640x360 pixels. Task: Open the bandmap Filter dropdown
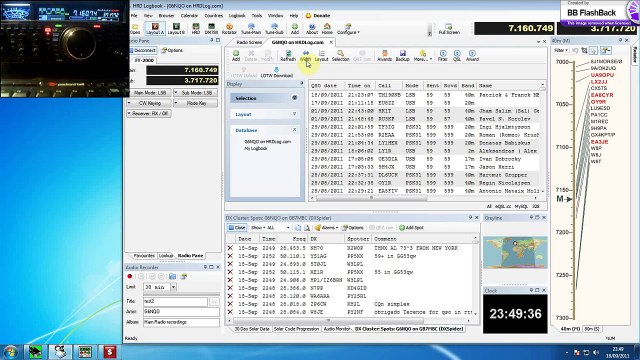click(561, 50)
